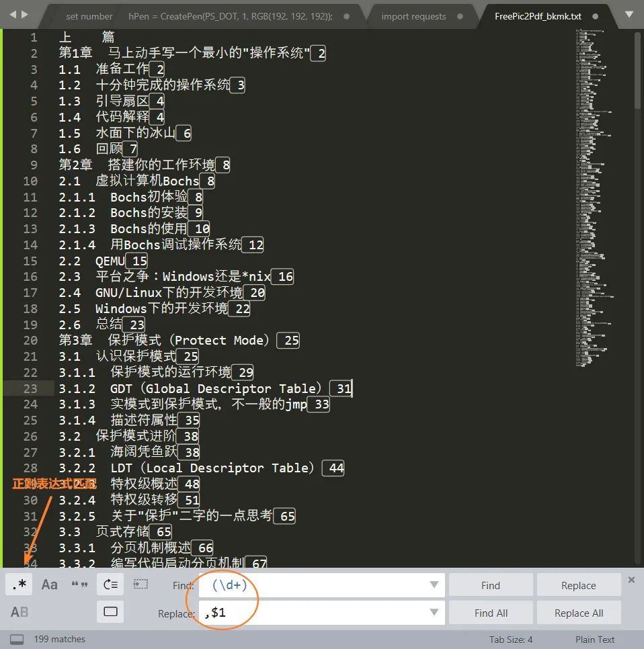Switch to the set number tab
This screenshot has height=649, width=644.
coord(89,17)
